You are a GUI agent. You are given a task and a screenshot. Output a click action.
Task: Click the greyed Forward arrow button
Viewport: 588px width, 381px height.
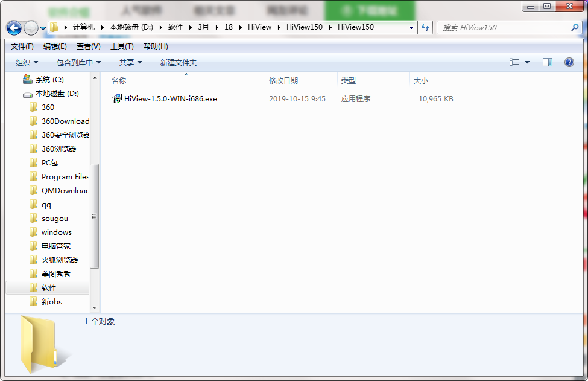click(x=31, y=28)
